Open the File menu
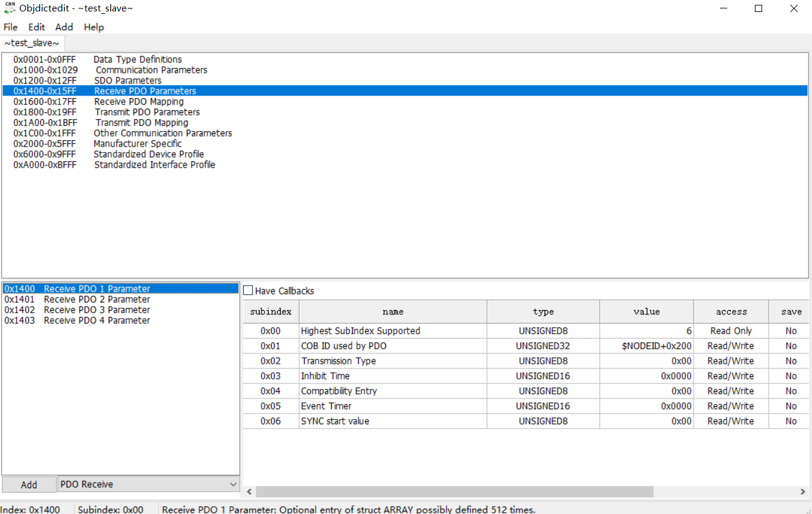 (11, 27)
